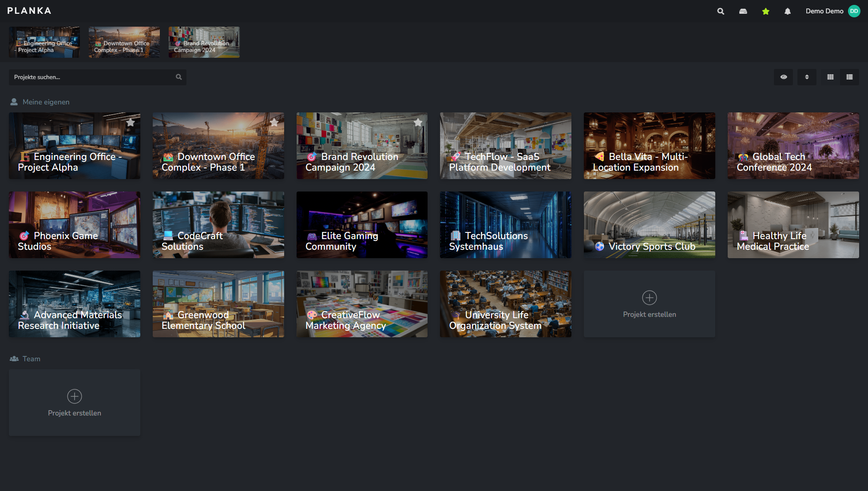Unfavorite Engineering Office - Project Alpha
The height and width of the screenshot is (491, 868).
(130, 122)
